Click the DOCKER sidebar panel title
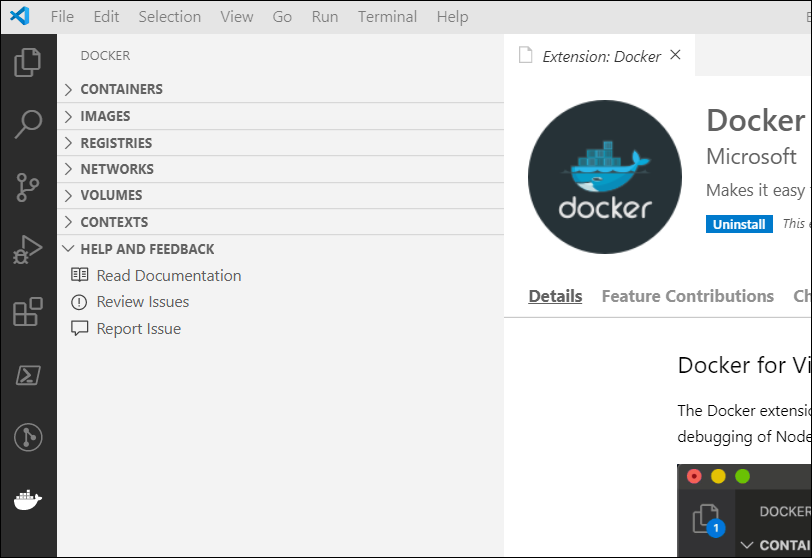Viewport: 812px width, 558px height. [x=106, y=55]
